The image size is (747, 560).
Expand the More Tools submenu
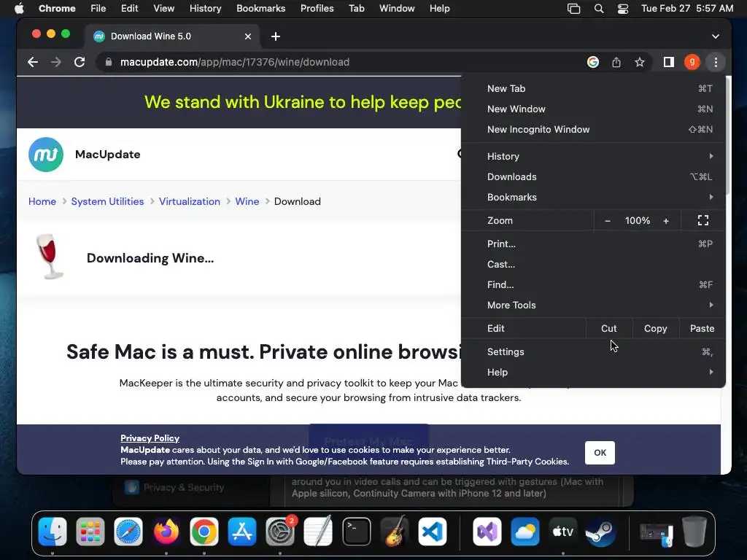coord(593,306)
